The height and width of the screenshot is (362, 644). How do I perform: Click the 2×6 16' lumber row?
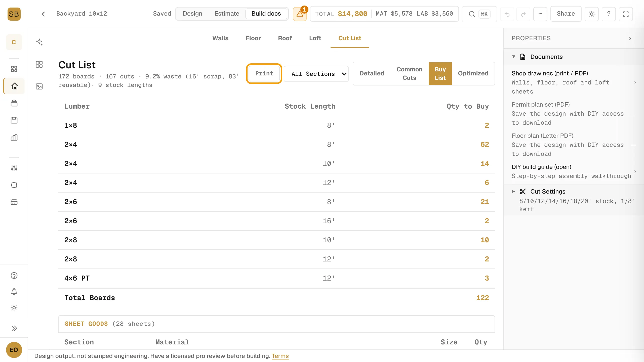[x=276, y=221]
